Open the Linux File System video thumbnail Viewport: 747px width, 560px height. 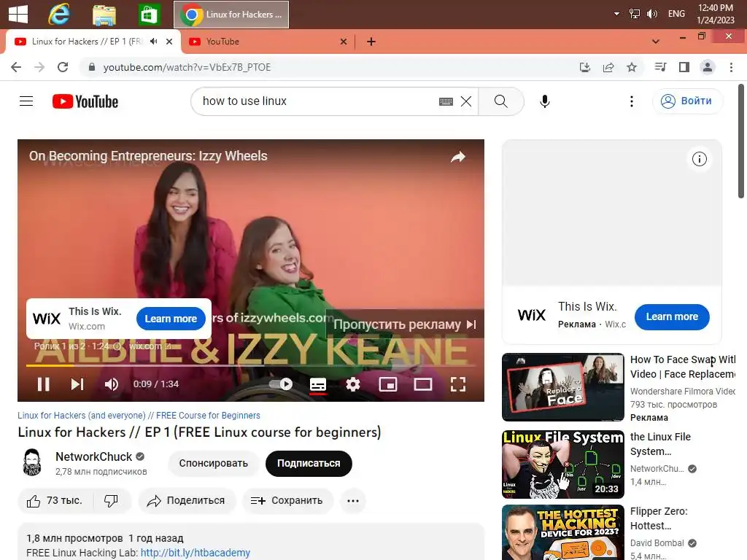coord(563,464)
